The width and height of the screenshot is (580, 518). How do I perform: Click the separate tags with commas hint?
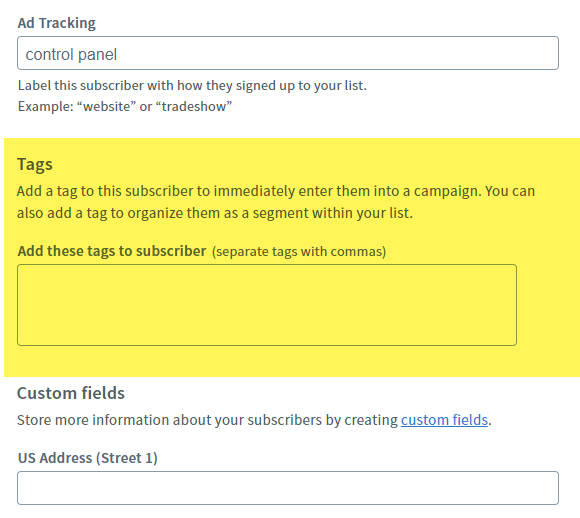pyautogui.click(x=299, y=252)
